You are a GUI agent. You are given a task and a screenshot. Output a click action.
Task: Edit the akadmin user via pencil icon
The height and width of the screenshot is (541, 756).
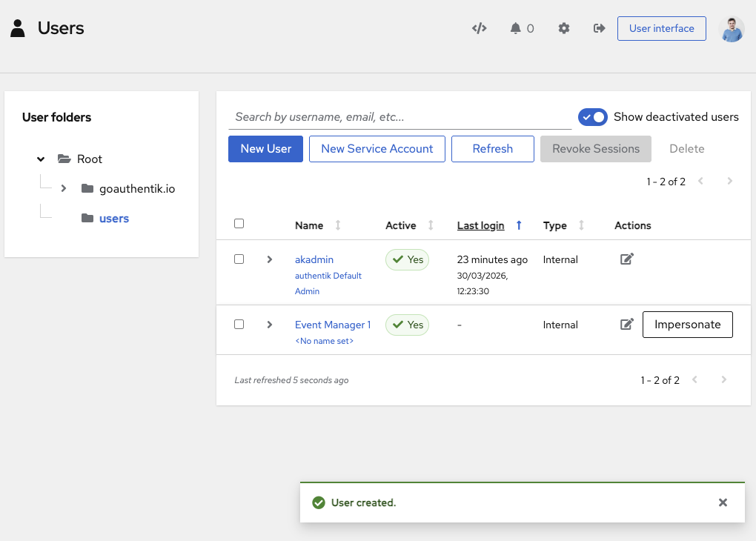[x=627, y=259]
